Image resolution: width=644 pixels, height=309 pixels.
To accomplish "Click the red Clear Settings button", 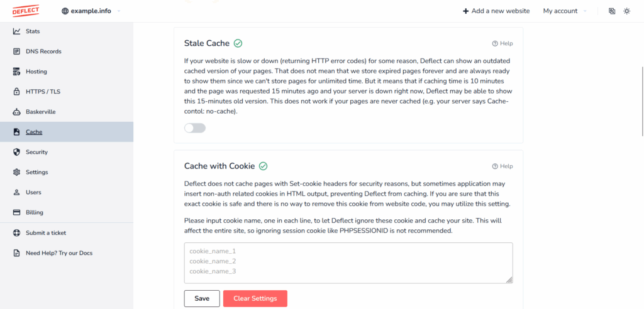I will [255, 298].
